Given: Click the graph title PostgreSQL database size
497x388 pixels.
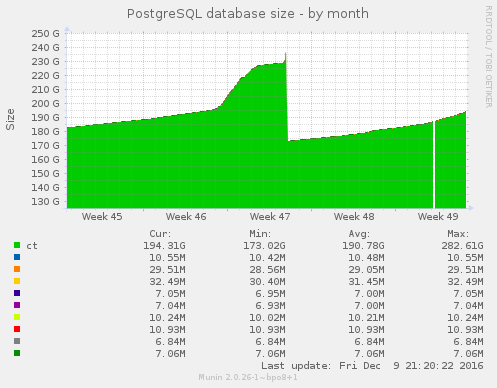Looking at the screenshot, I should point(211,14).
